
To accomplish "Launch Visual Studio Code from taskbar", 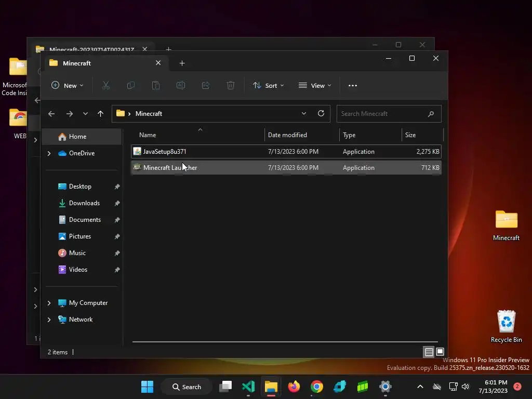I will pos(248,387).
